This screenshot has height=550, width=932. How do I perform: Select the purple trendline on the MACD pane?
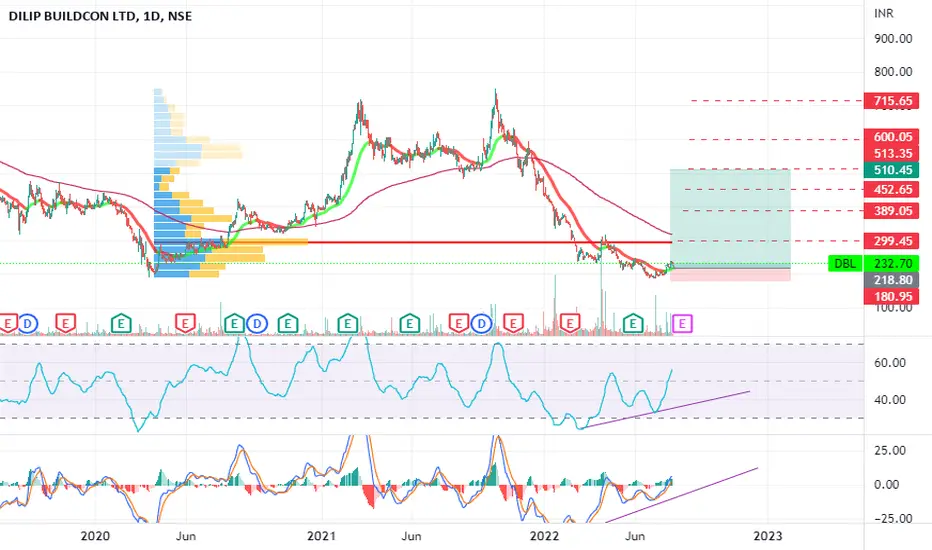pos(681,495)
